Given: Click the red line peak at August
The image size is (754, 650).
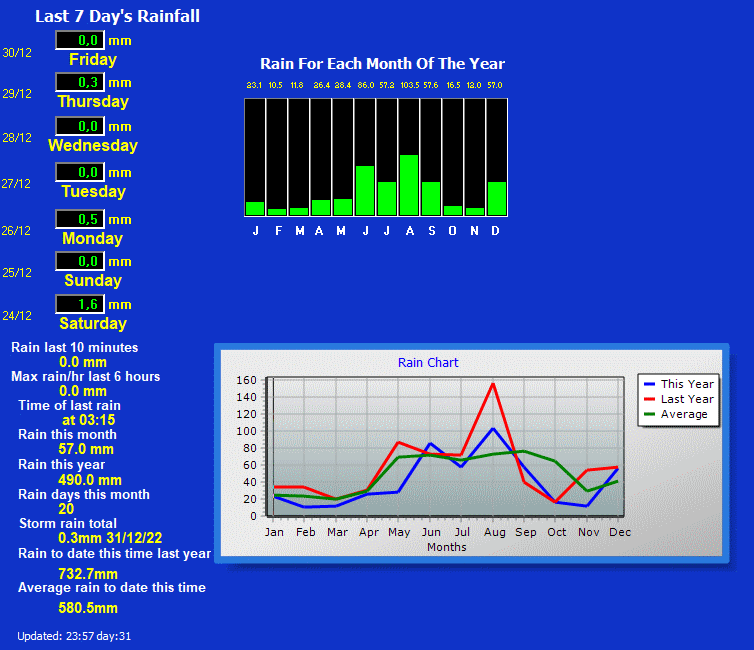Looking at the screenshot, I should tap(493, 384).
